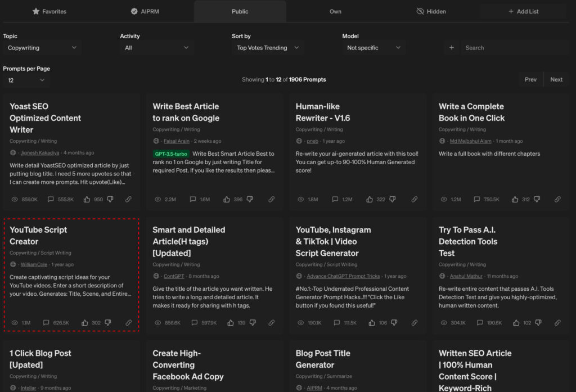
Task: Select the Public tab
Action: pyautogui.click(x=240, y=11)
